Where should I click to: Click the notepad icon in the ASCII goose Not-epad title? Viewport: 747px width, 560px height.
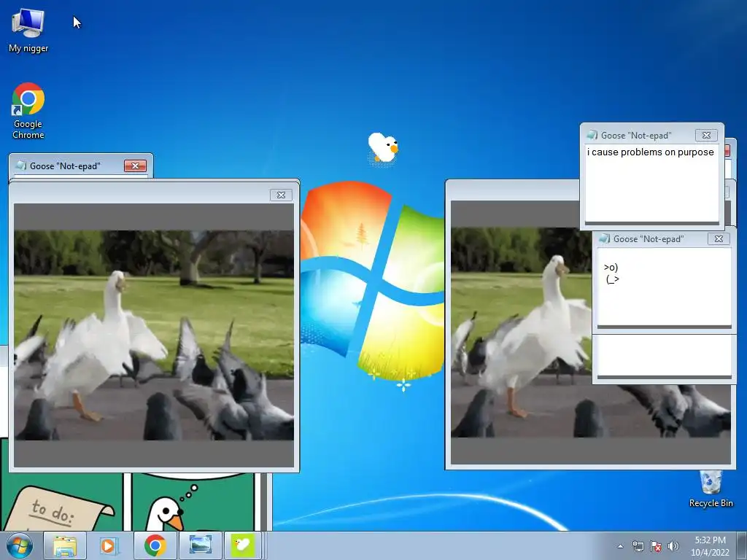605,238
